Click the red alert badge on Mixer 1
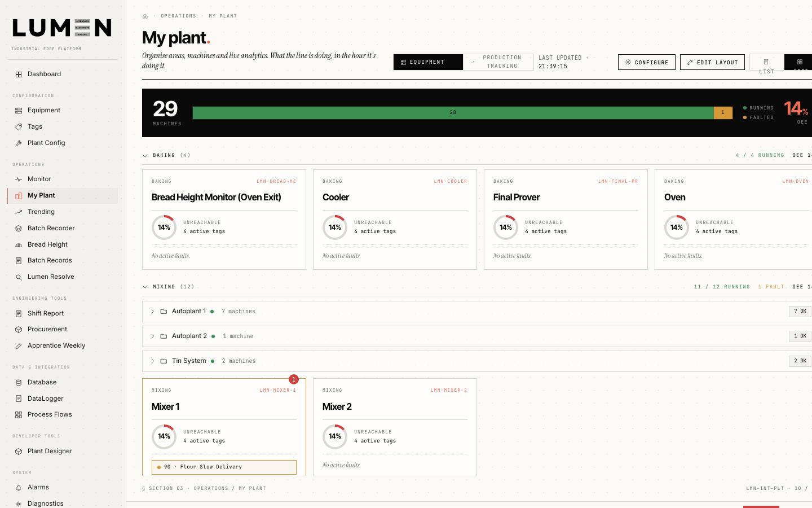Viewport: 812px width, 508px height. pos(294,379)
